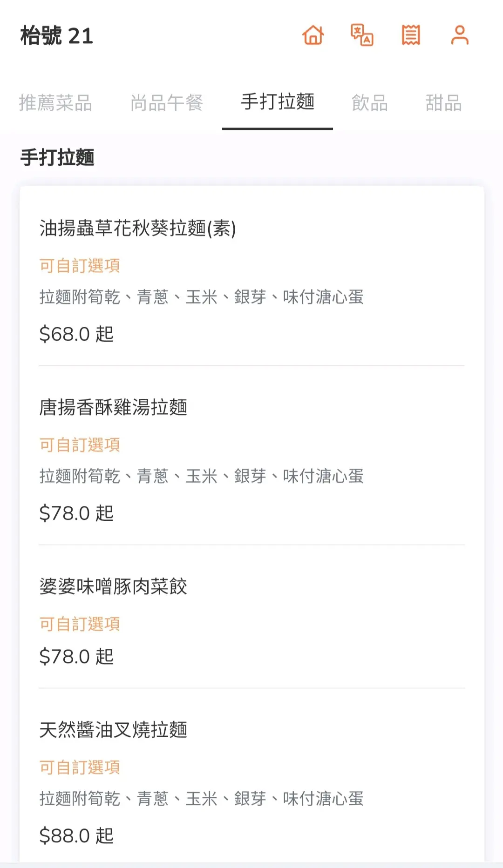This screenshot has width=503, height=868.
Task: Tap 可自訂選項 under 唐揚香酥雞湯拉麵
Action: pos(80,445)
